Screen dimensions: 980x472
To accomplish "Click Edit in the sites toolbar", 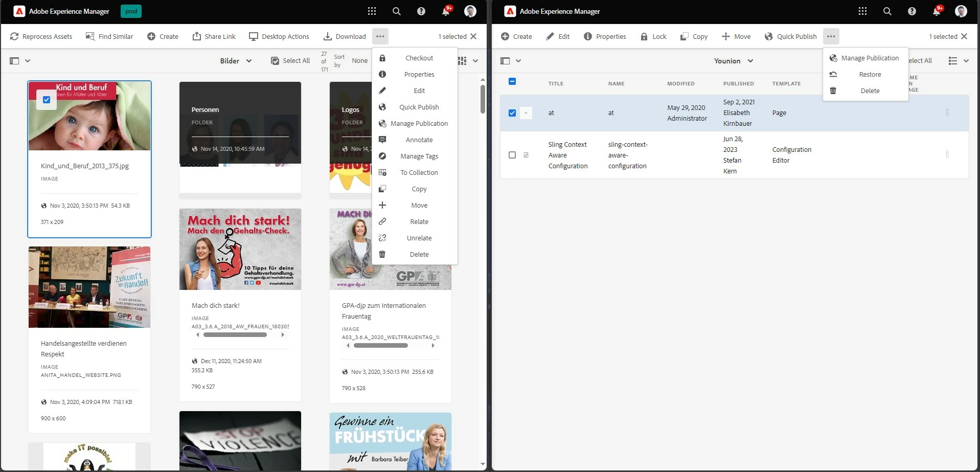I will pos(557,36).
